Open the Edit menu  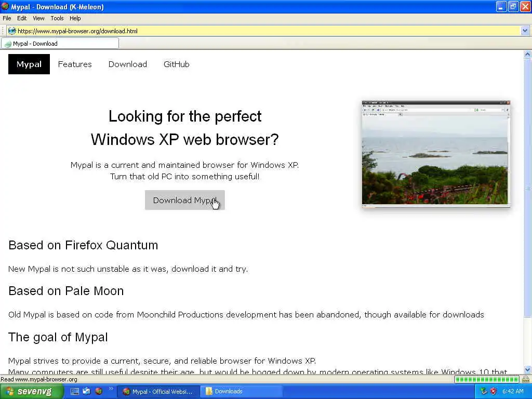tap(22, 18)
